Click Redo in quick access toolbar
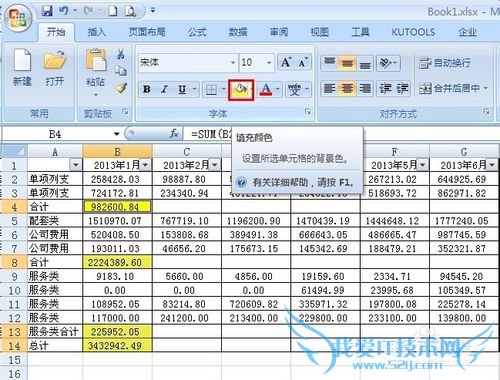The height and width of the screenshot is (380, 500). [x=88, y=11]
